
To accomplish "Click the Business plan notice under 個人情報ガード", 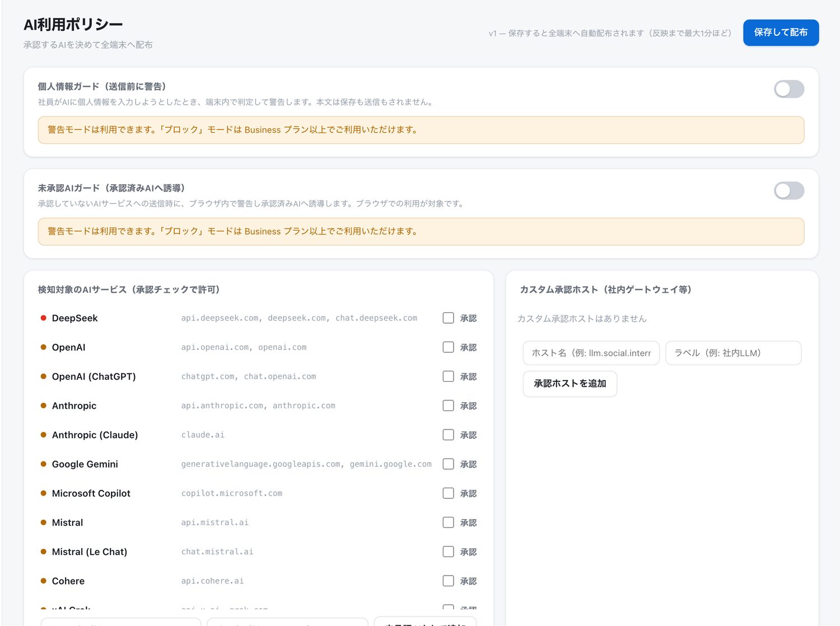I will pos(421,130).
